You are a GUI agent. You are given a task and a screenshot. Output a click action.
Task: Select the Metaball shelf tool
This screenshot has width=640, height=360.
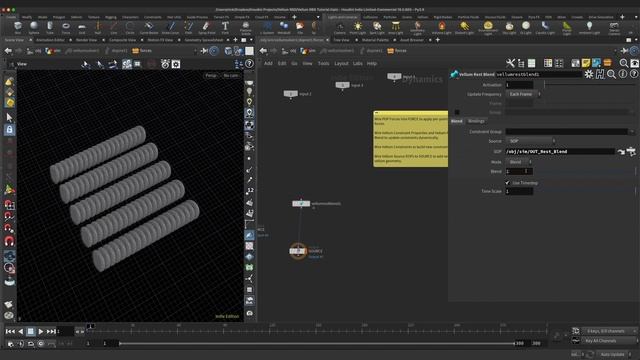pos(284,28)
